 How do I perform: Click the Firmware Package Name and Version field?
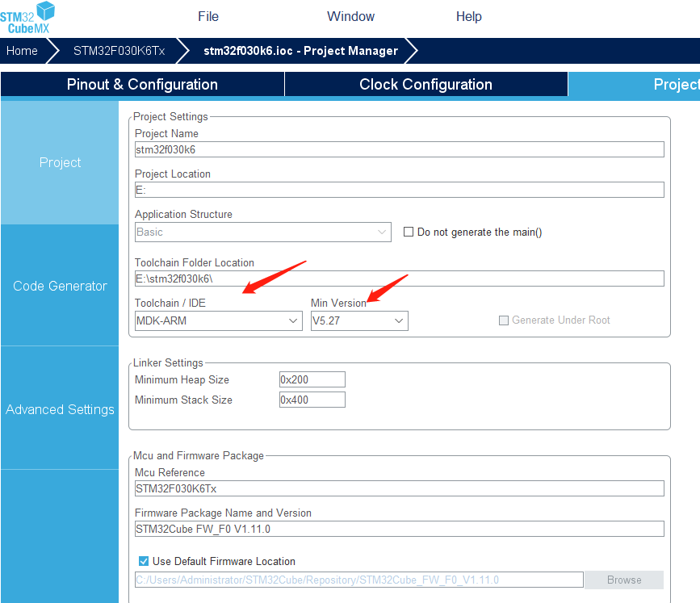click(x=399, y=529)
